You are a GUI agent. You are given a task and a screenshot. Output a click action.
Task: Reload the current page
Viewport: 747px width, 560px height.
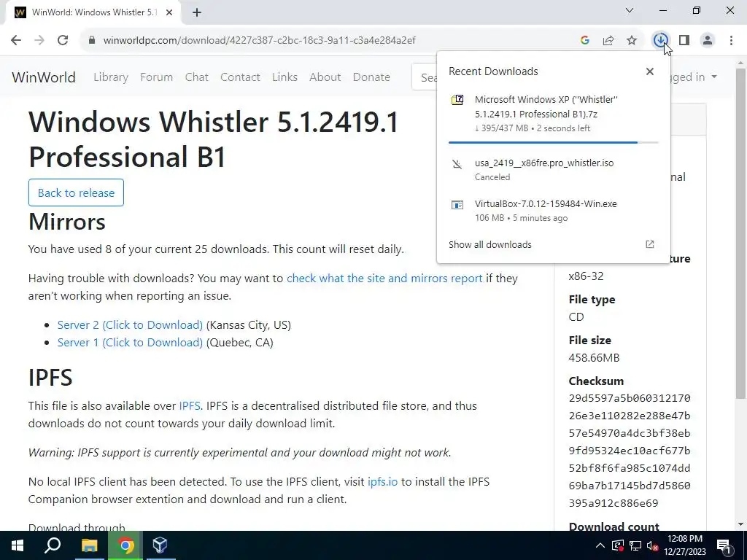tap(63, 40)
